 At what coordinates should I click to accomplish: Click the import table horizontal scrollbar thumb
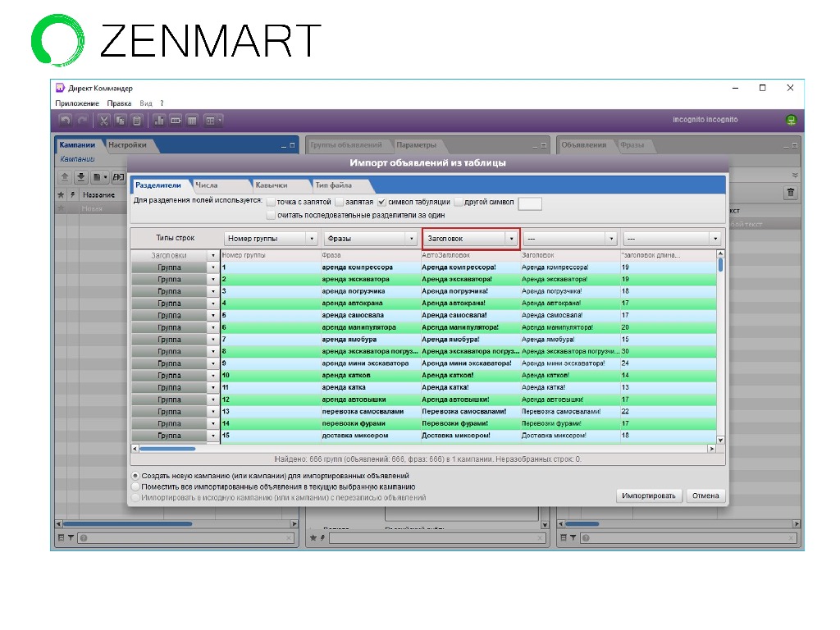tap(167, 449)
